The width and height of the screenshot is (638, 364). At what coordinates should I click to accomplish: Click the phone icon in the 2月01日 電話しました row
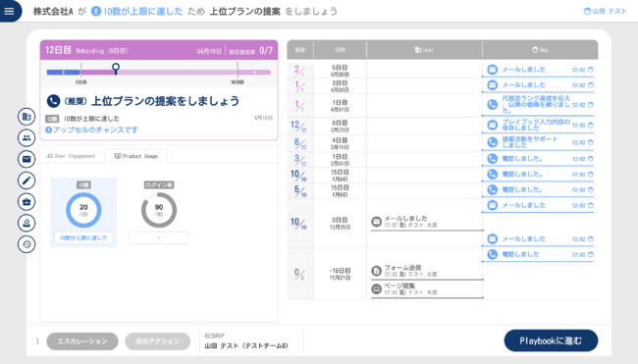pos(493,159)
